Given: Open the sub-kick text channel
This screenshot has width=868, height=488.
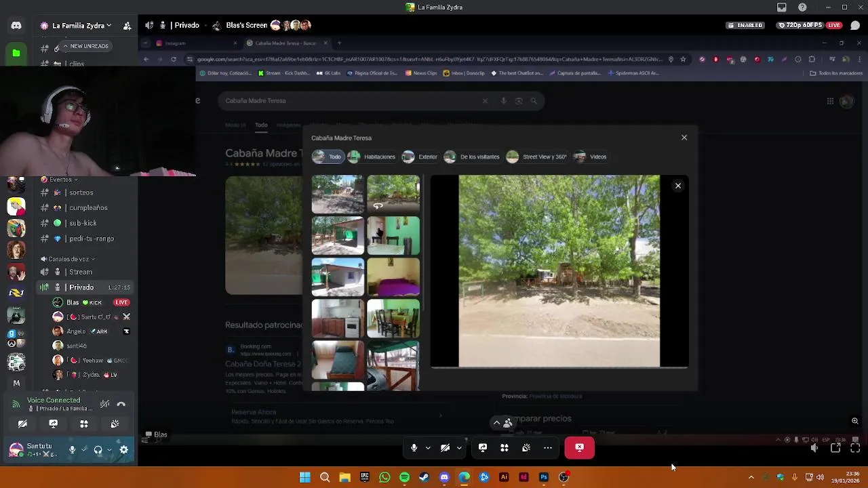Looking at the screenshot, I should [84, 223].
